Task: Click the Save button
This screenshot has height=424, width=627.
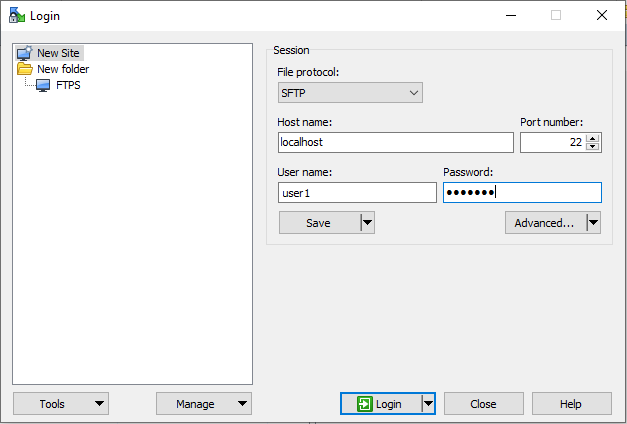Action: [318, 223]
